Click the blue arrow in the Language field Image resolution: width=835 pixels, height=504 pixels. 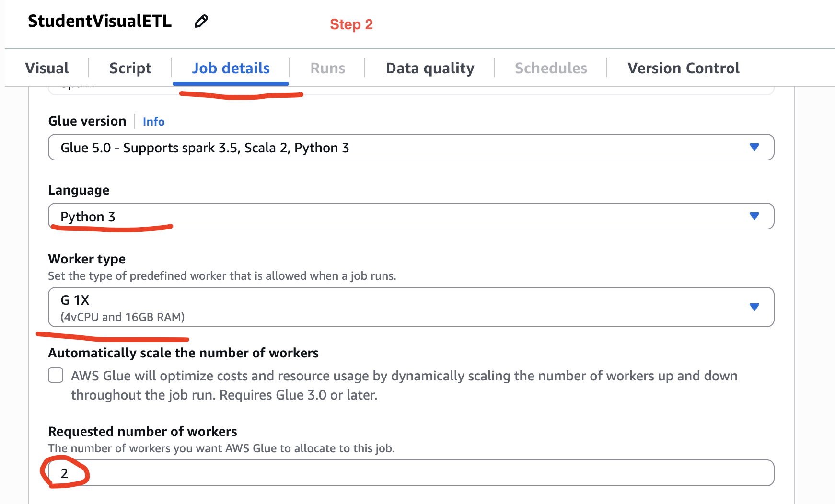pyautogui.click(x=754, y=216)
